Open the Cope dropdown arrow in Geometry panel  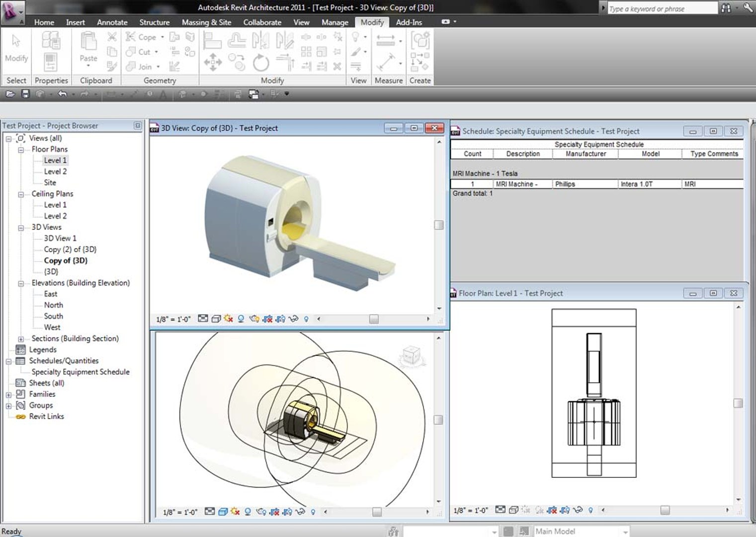pyautogui.click(x=162, y=37)
